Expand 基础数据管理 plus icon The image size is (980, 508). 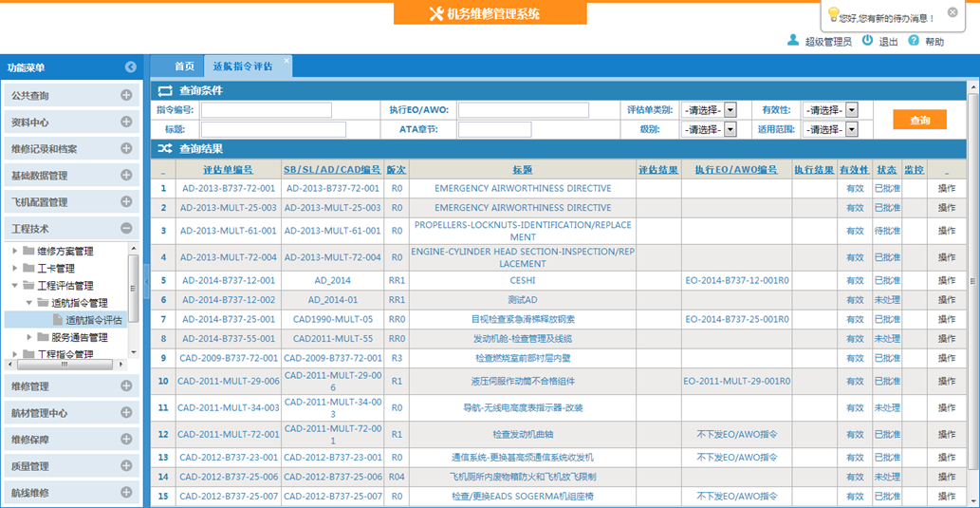tap(126, 175)
